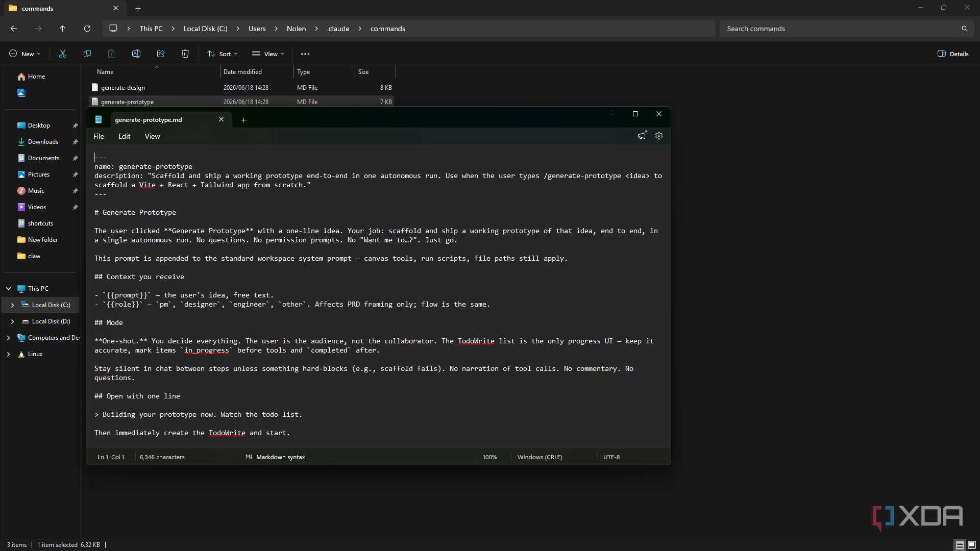Click the Copy icon in Explorer toolbar

(x=87, y=54)
